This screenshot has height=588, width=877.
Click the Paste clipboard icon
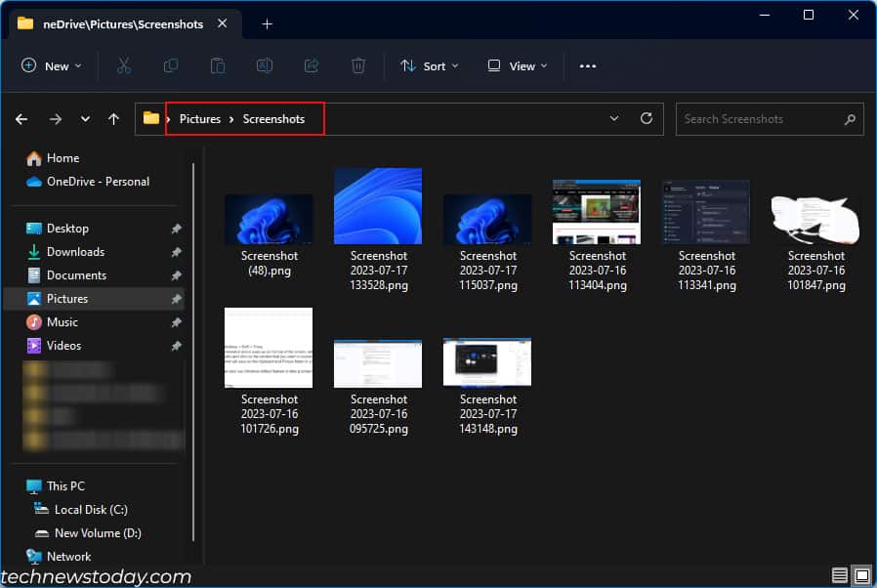218,66
